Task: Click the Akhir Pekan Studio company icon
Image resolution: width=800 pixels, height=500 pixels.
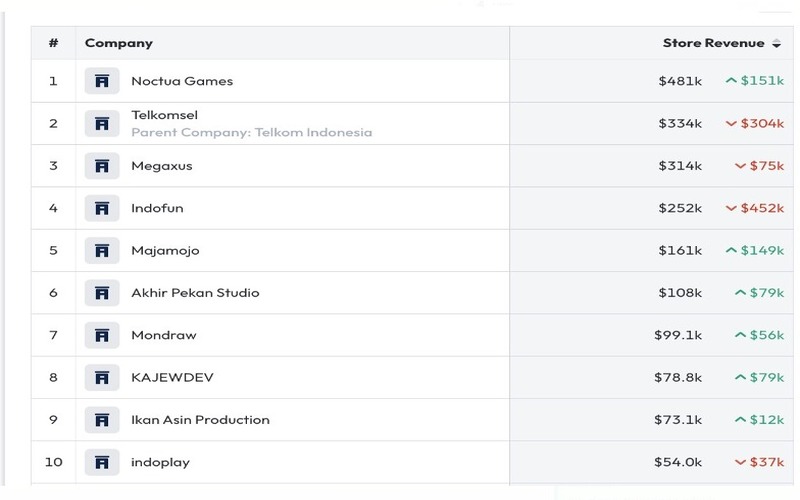Action: [x=102, y=293]
